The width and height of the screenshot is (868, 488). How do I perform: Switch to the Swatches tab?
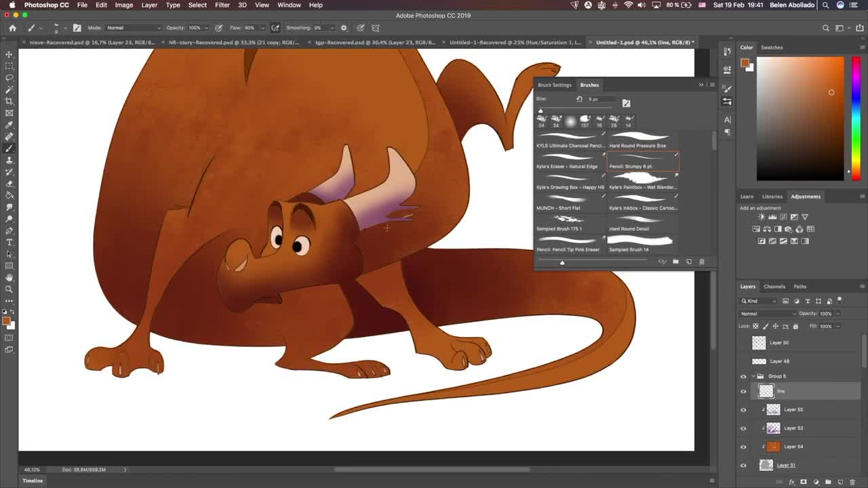click(x=772, y=47)
